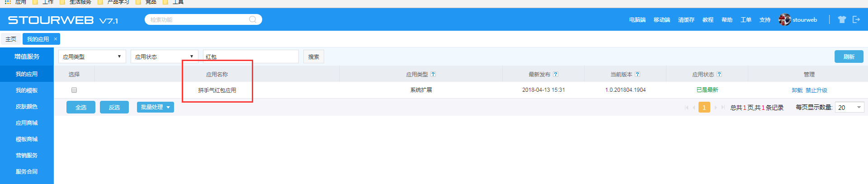Viewport: 868px width, 184px height.
Task: Open the 应用状态 filter dropdown
Action: [165, 57]
